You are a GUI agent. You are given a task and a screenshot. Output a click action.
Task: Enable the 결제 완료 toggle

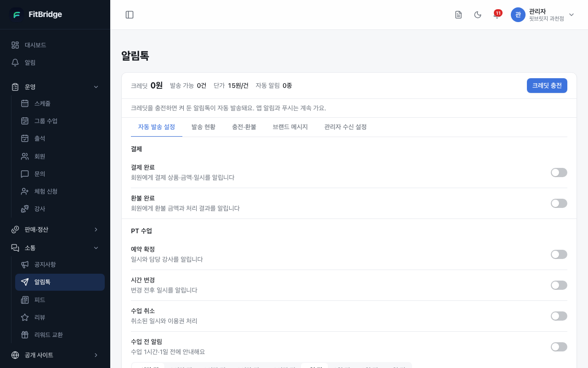[559, 172]
